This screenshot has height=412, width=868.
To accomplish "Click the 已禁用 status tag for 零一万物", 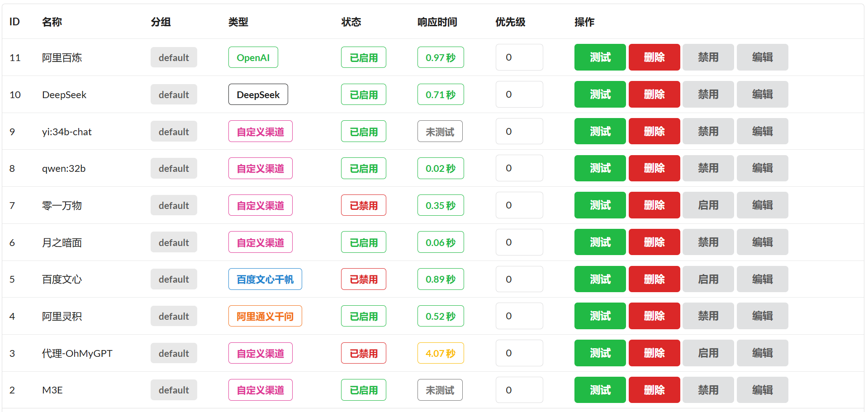I will coord(363,205).
